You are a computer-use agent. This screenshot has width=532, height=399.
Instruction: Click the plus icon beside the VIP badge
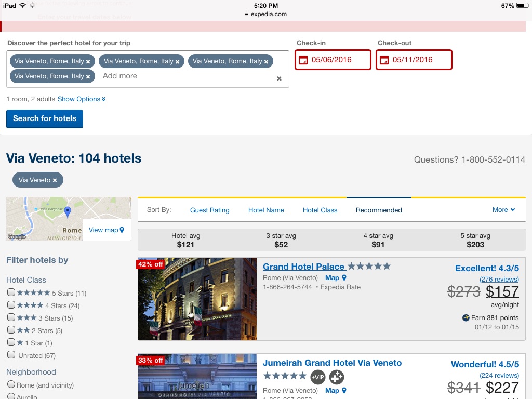point(336,377)
